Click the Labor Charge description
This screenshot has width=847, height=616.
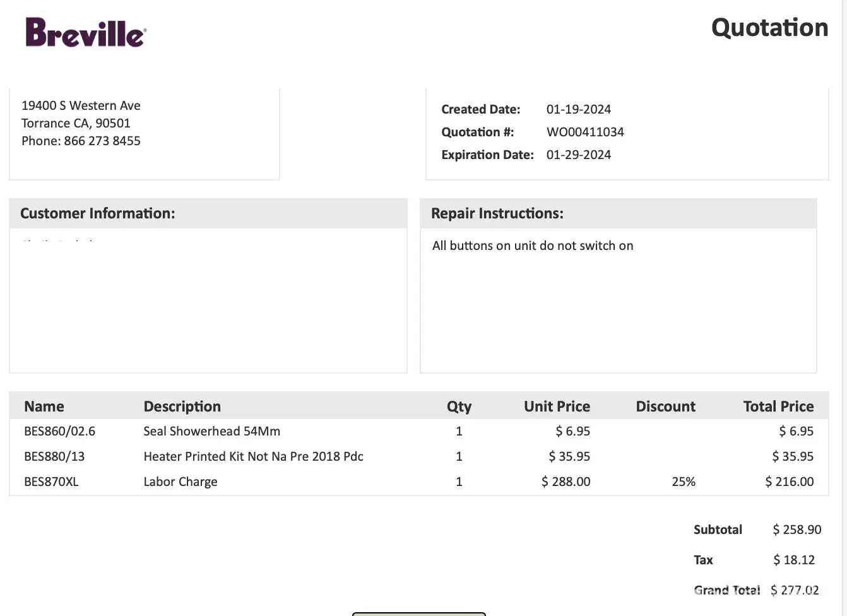(x=181, y=482)
